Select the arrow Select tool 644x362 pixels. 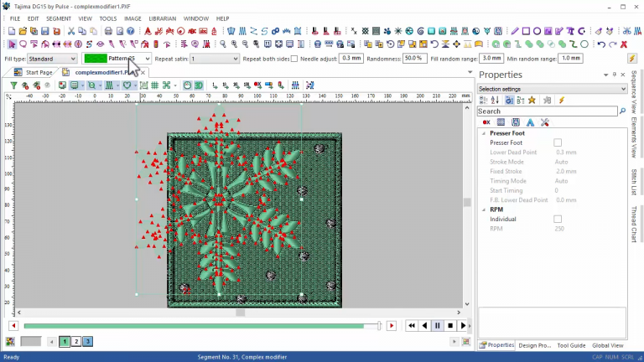12,44
